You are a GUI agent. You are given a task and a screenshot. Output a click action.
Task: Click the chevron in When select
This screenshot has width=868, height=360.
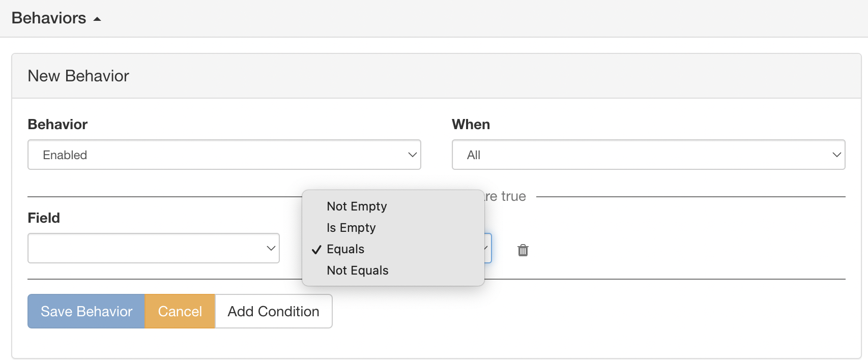(x=836, y=155)
